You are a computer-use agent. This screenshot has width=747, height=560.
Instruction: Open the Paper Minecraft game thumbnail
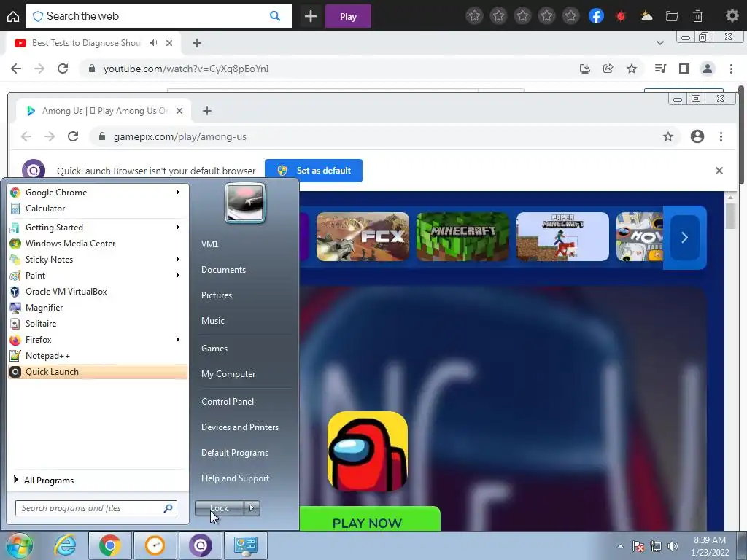pos(562,237)
